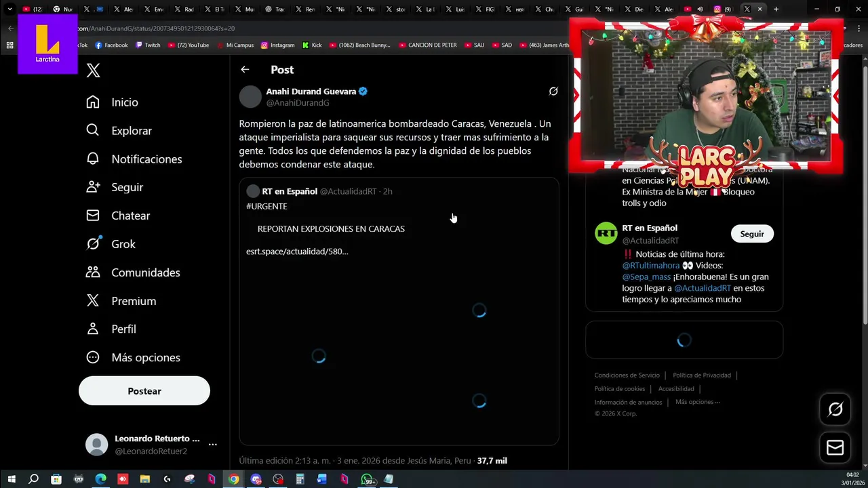Open Google Chrome taskbar icon
Image resolution: width=868 pixels, height=488 pixels.
[233, 479]
